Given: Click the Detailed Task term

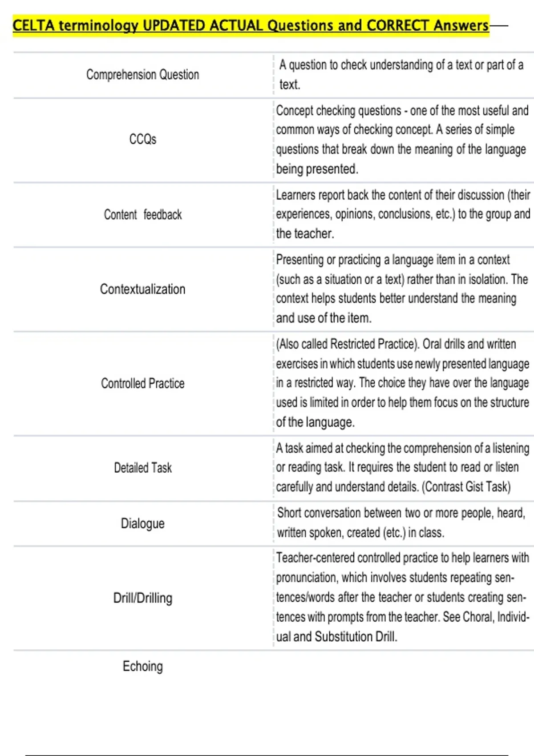Looking at the screenshot, I should 142,468.
